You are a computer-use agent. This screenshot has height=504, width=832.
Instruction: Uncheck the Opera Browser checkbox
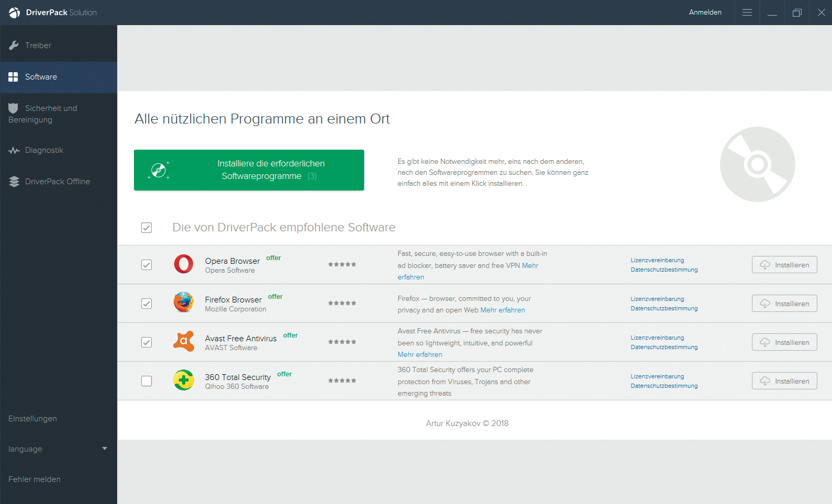click(x=147, y=265)
